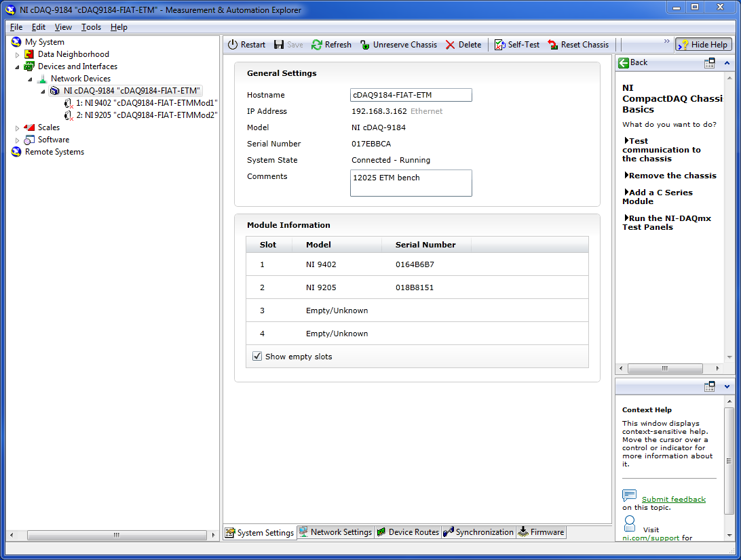Expand the Software tree node
This screenshot has width=741, height=560.
pyautogui.click(x=18, y=140)
